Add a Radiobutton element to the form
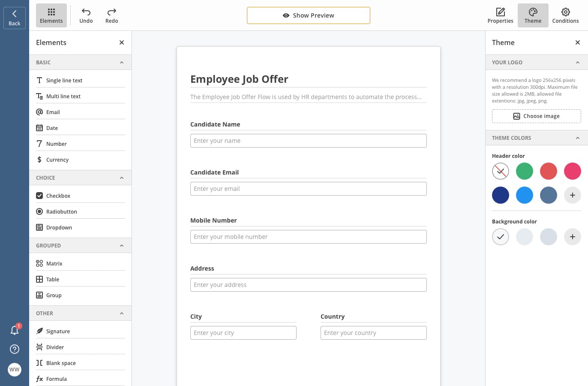Image resolution: width=588 pixels, height=386 pixels. click(61, 211)
